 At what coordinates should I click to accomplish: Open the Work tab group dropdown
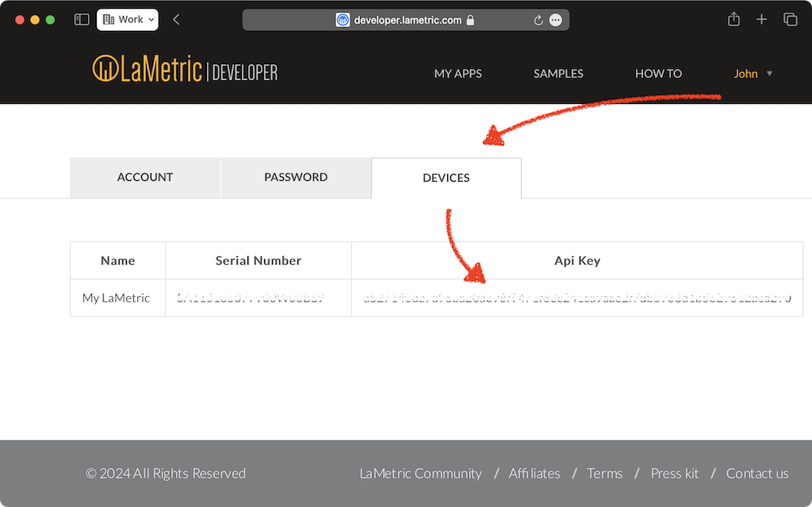pyautogui.click(x=128, y=20)
